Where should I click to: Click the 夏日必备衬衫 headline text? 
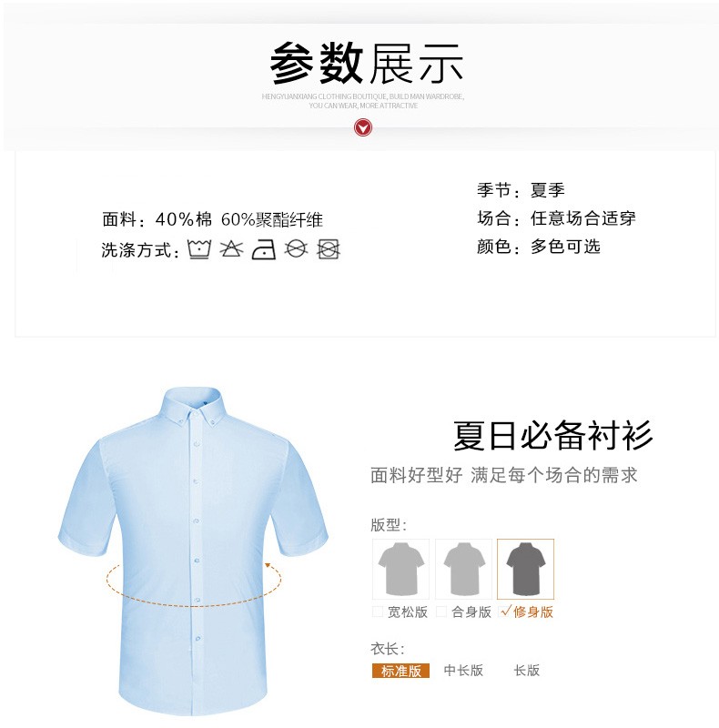(x=552, y=436)
